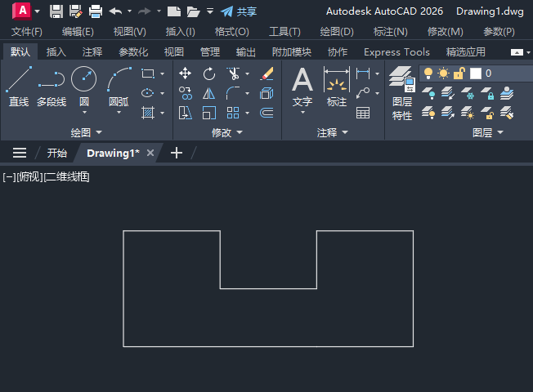Open Layer Properties (图层特性) panel
The image size is (533, 392).
click(402, 93)
